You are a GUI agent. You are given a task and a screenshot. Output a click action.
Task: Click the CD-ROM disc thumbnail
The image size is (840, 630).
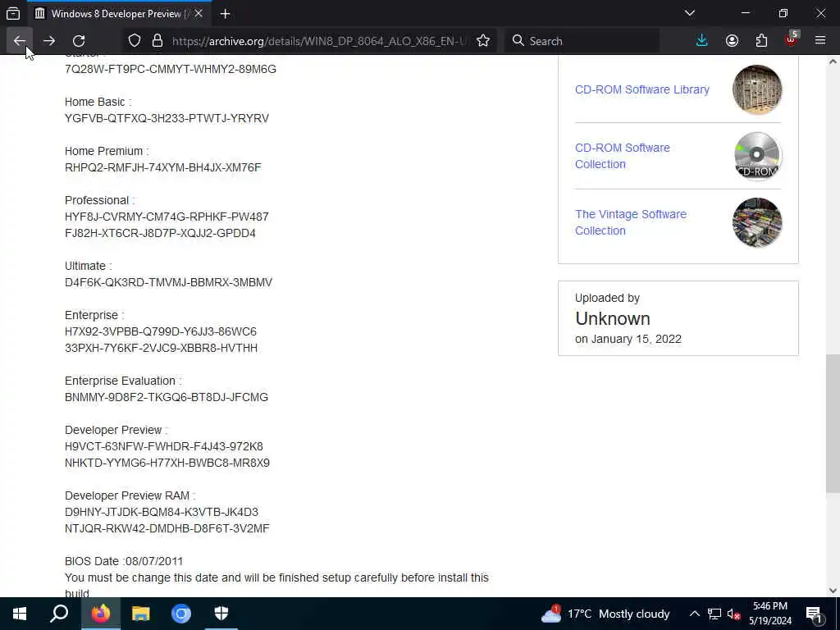point(757,156)
